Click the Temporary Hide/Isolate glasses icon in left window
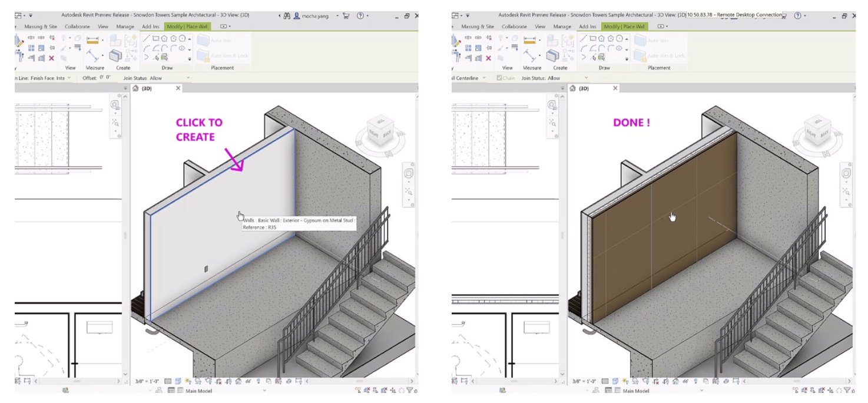Screen dimensions: 868x403 coord(249,381)
